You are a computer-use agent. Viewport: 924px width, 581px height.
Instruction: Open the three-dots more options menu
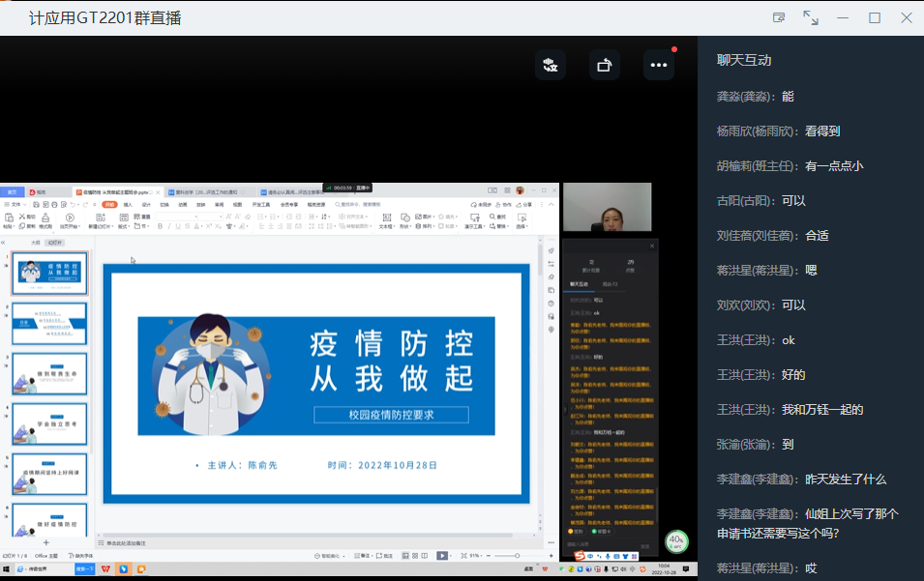coord(658,65)
